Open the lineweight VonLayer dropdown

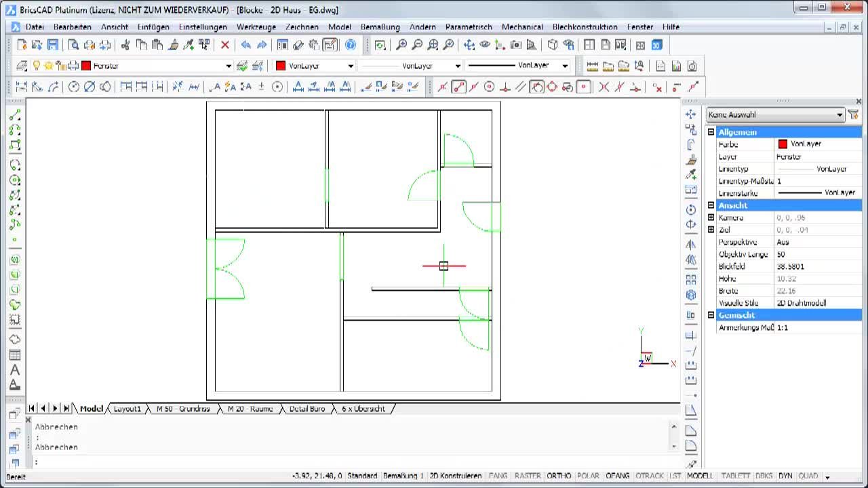564,66
